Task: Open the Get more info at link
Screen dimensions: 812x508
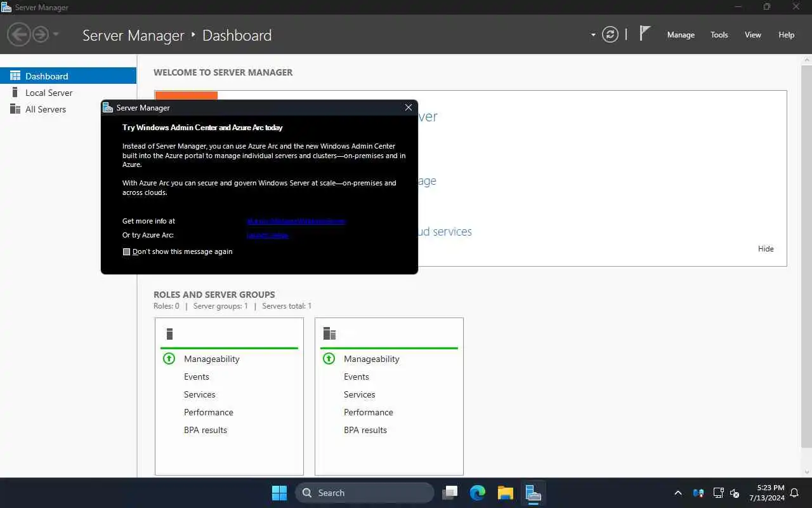Action: point(296,221)
